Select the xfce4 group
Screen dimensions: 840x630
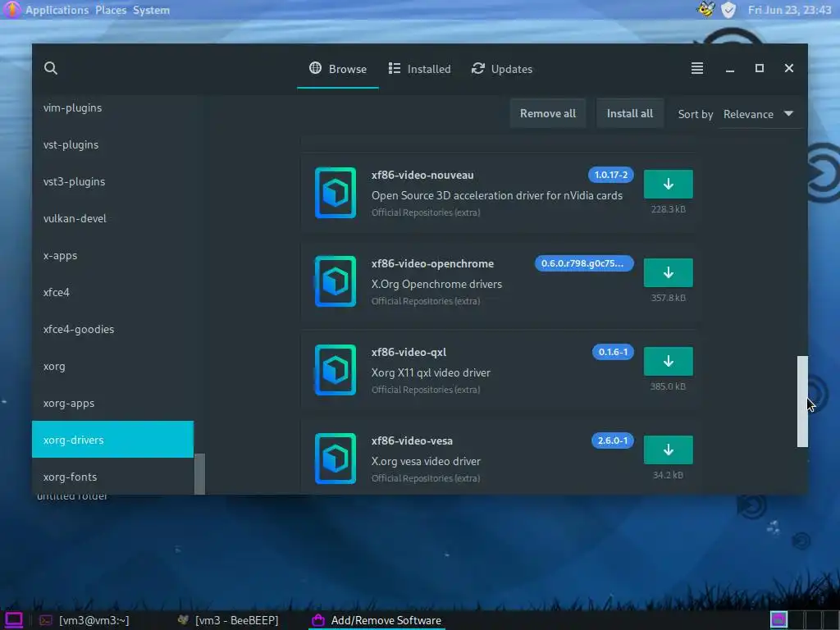click(112, 293)
